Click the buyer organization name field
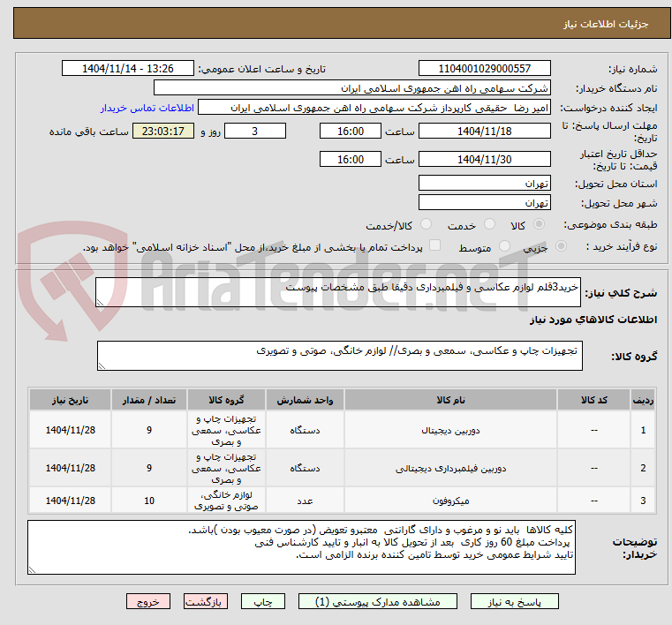Image resolution: width=672 pixels, height=625 pixels. (351, 88)
